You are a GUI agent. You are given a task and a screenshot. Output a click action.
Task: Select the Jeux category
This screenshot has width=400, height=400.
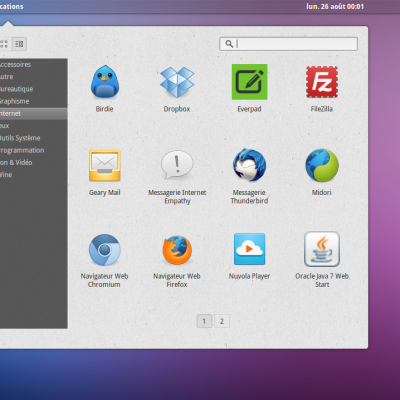coord(34,126)
